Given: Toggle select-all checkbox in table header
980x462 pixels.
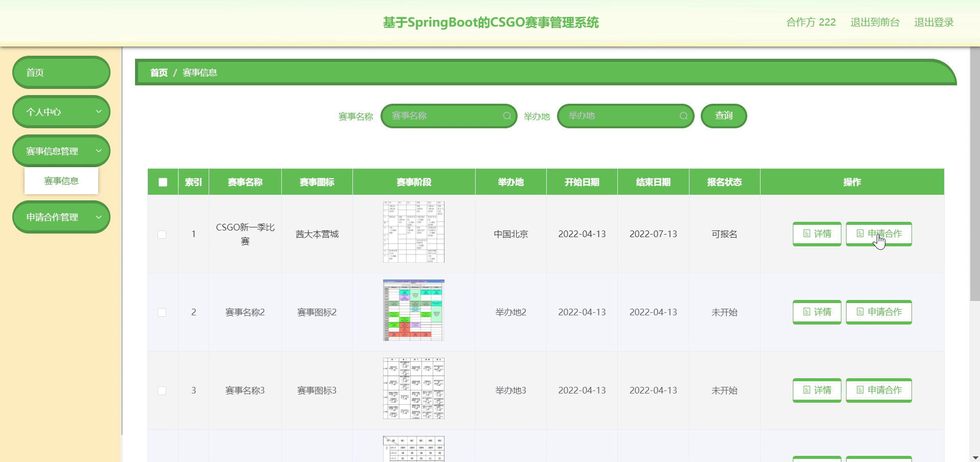Looking at the screenshot, I should click(163, 182).
